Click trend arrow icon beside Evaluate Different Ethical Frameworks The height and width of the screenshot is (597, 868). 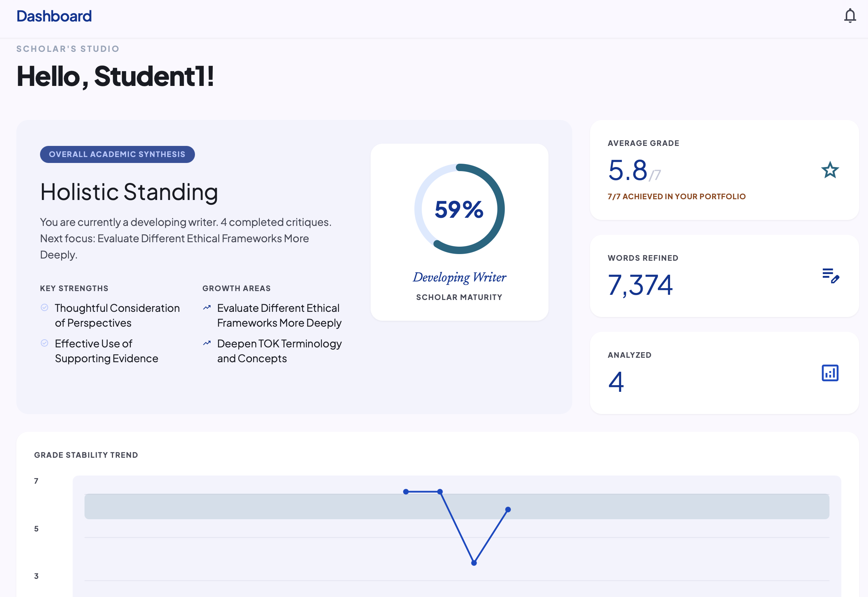coord(207,307)
